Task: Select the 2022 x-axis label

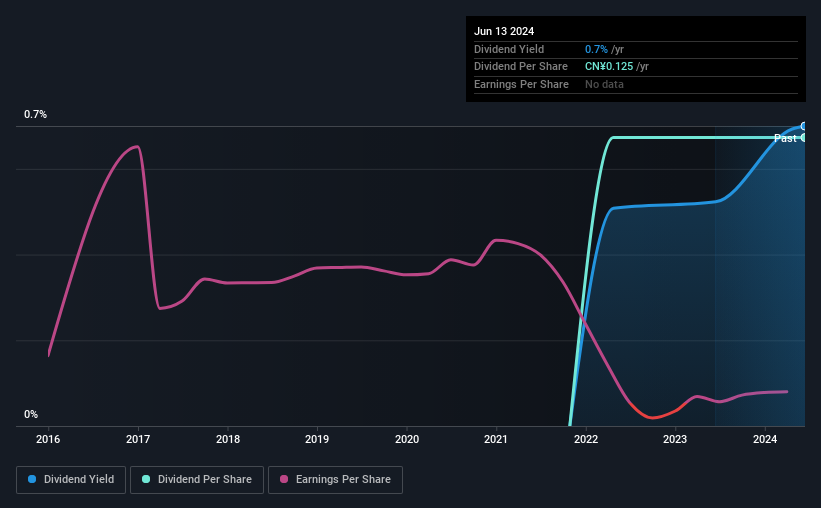Action: [x=586, y=439]
